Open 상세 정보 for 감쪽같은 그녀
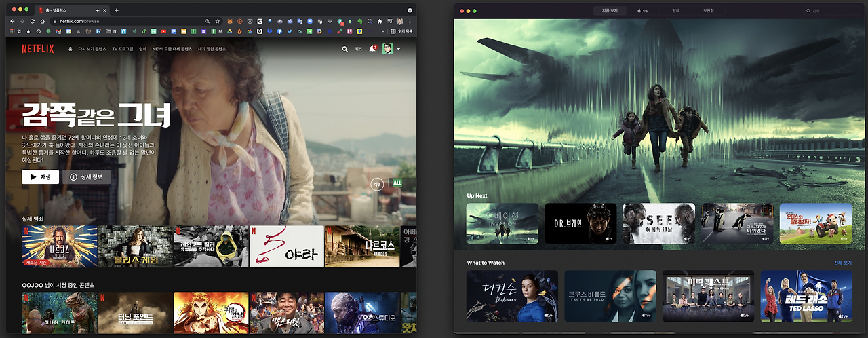868x338 pixels. tap(86, 177)
